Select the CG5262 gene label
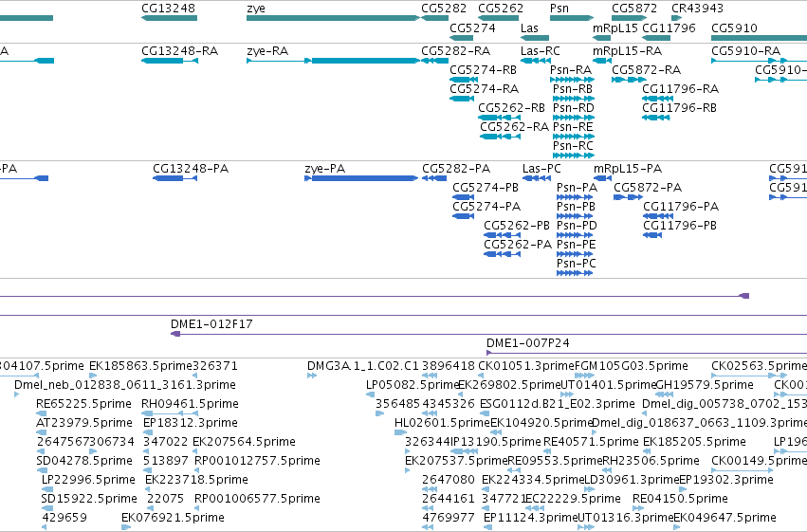The image size is (807, 532). tap(501, 9)
